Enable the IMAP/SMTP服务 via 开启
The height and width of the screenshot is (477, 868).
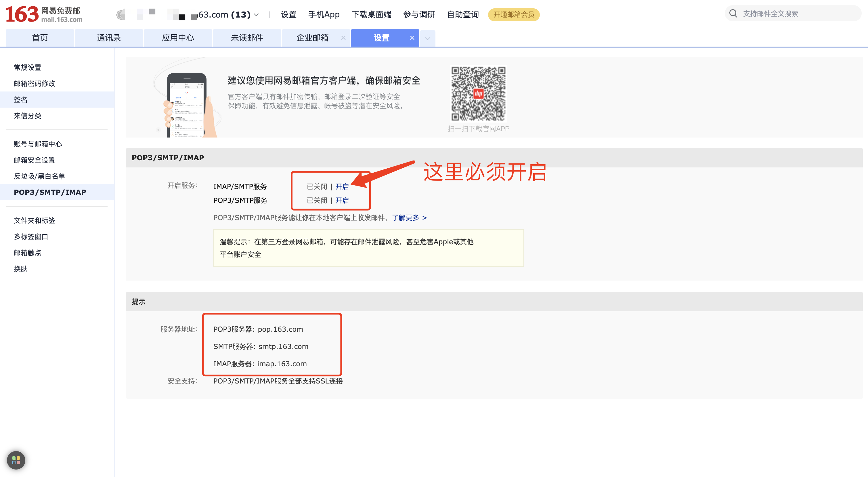click(x=342, y=186)
